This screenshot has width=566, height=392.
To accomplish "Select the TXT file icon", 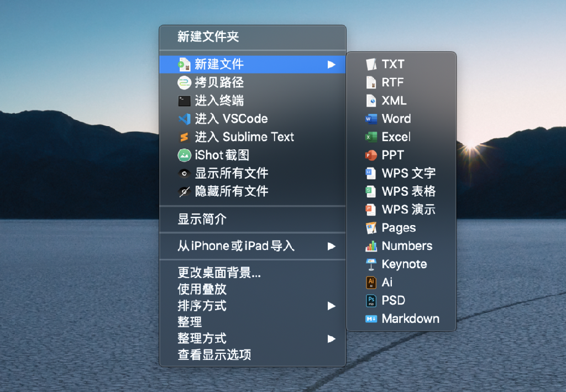I will [x=371, y=64].
